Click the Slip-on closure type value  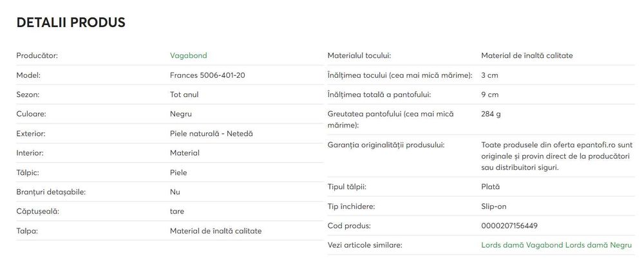coord(494,207)
